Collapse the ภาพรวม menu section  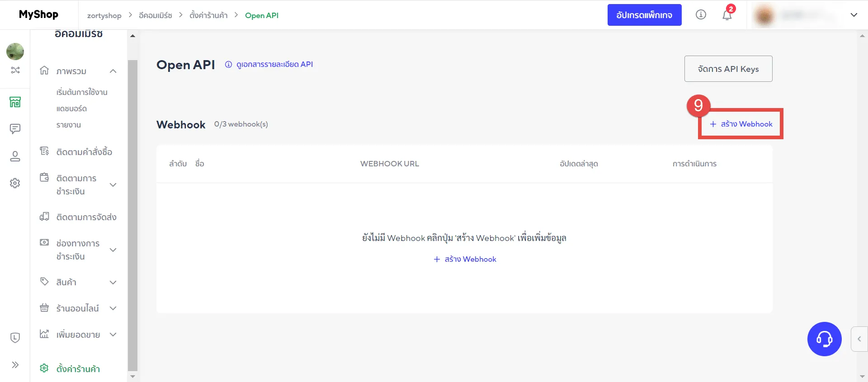click(x=113, y=71)
